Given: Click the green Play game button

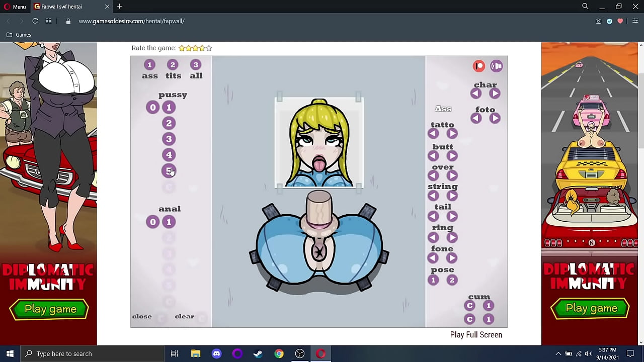Looking at the screenshot, I should click(x=49, y=309).
